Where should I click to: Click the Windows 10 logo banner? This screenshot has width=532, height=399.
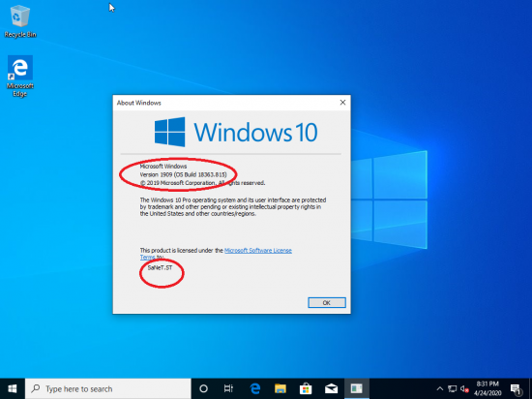pos(236,132)
